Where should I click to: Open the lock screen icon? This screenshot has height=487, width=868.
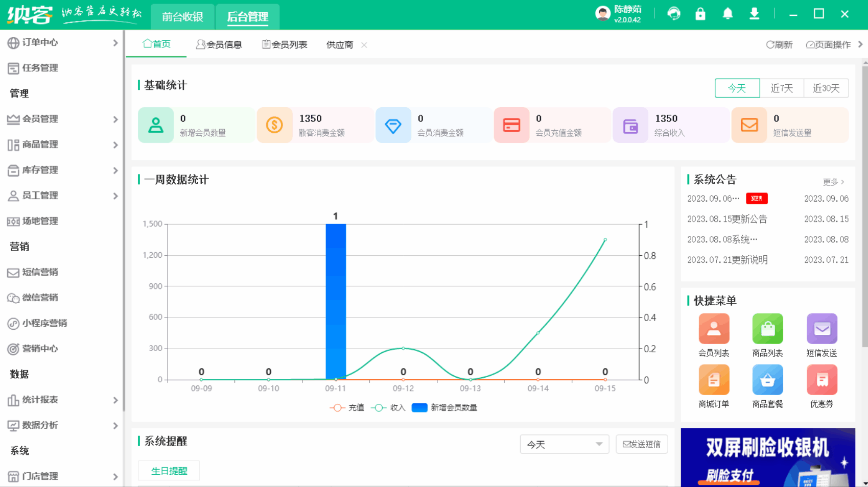pyautogui.click(x=700, y=14)
